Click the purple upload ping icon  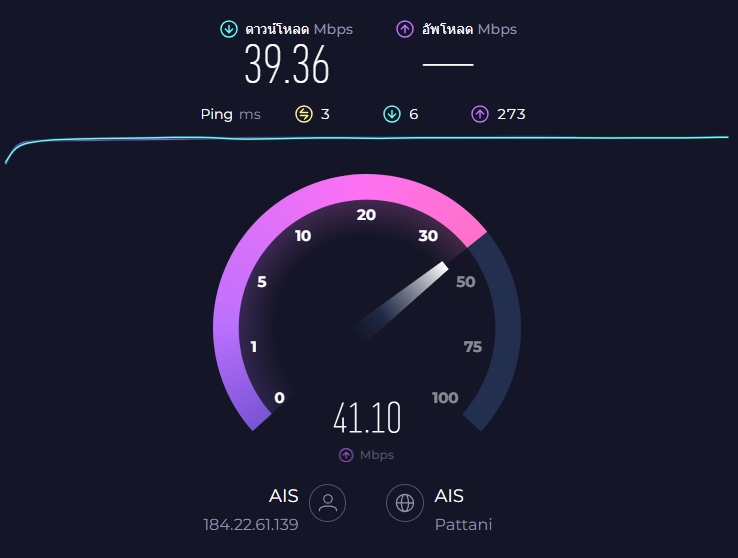(480, 114)
